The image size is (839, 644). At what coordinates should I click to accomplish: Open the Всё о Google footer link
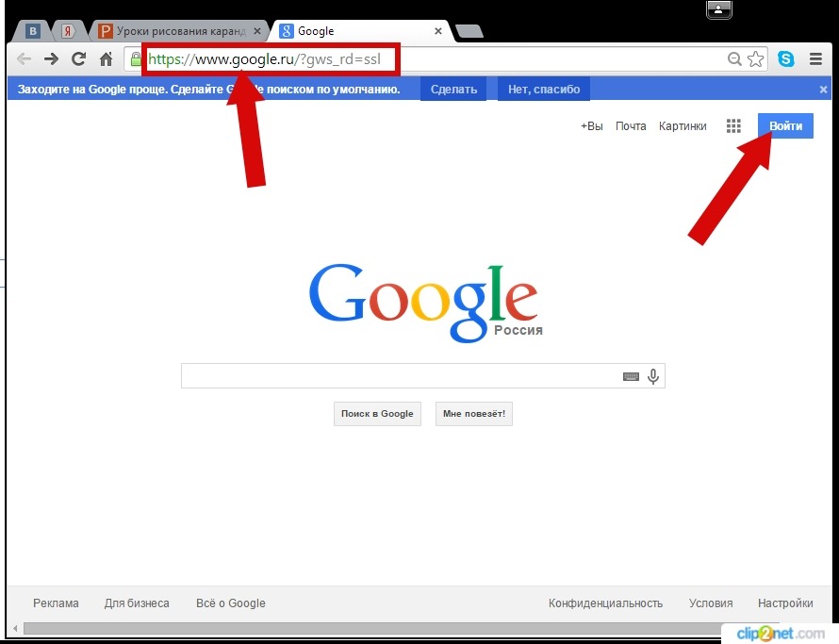click(x=231, y=603)
